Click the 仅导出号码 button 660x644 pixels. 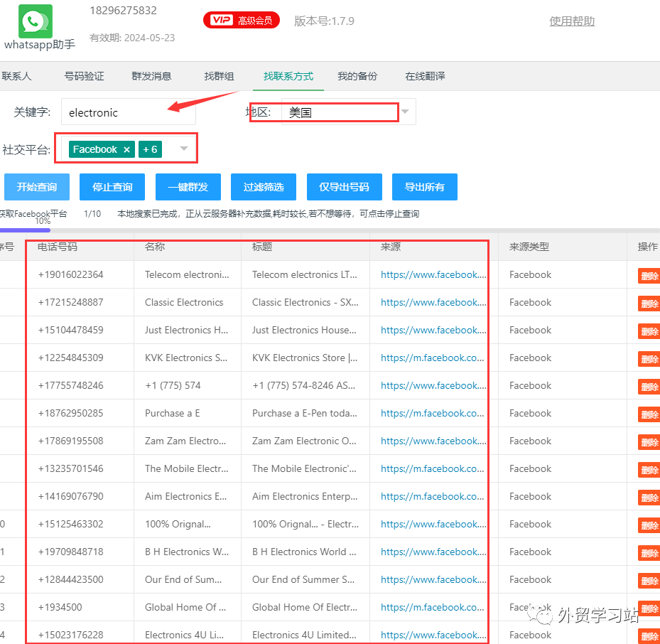point(345,187)
